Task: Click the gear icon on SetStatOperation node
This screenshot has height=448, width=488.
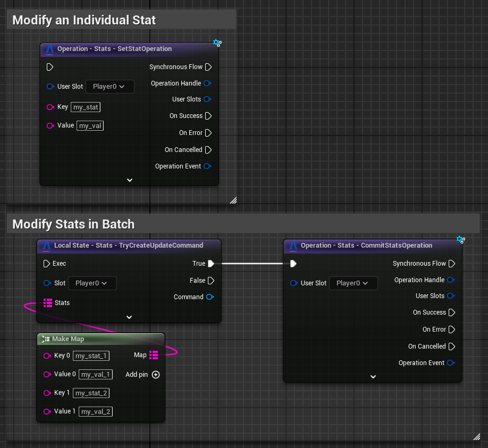Action: click(x=217, y=43)
